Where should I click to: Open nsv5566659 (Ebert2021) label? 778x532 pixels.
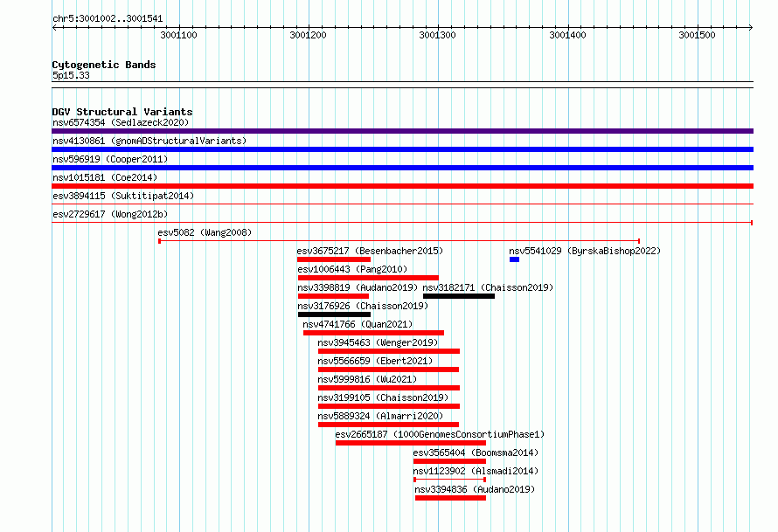point(375,361)
